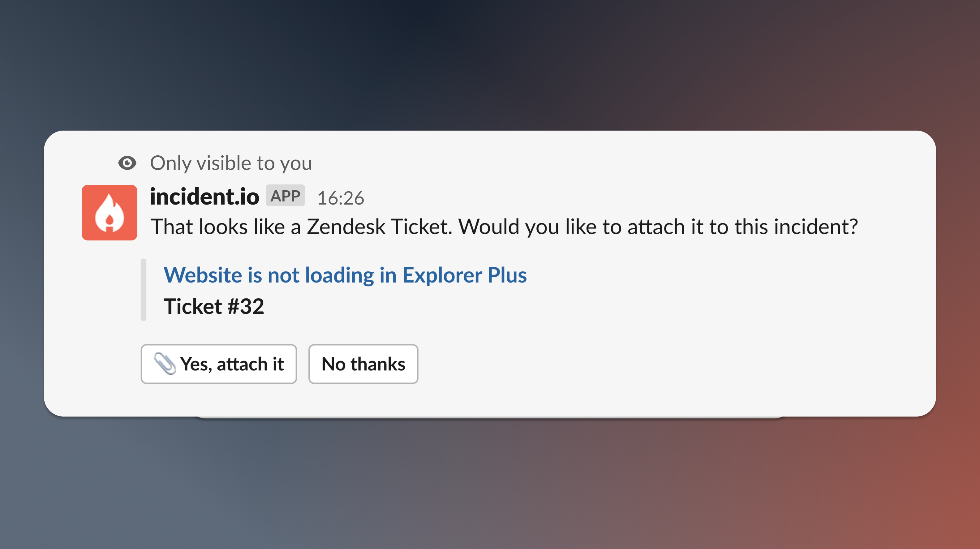Click the dark gradient background above card

(x=490, y=65)
